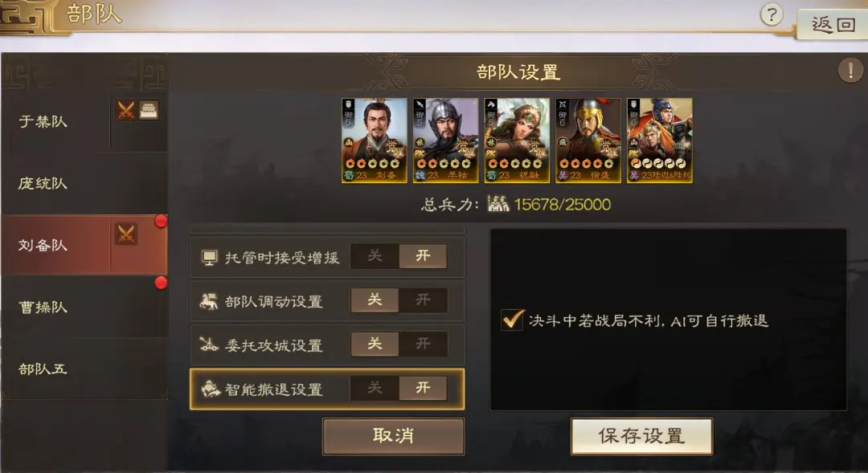Click the monitor icon for 托管时接受增援
The width and height of the screenshot is (868, 473).
(x=209, y=257)
